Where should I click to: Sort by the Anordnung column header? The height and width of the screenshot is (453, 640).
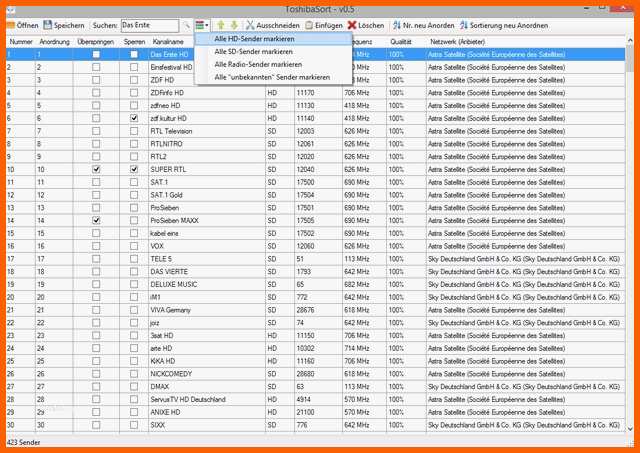click(x=54, y=42)
